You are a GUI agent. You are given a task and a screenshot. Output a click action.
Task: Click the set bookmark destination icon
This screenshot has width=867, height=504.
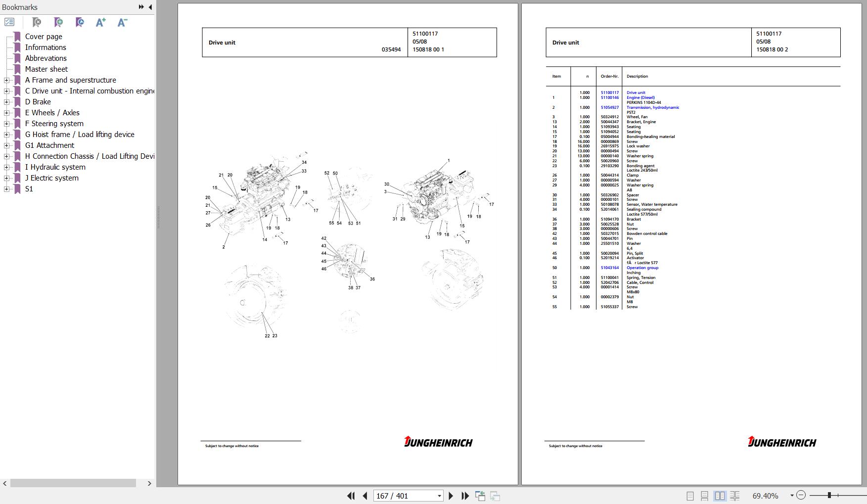[80, 22]
